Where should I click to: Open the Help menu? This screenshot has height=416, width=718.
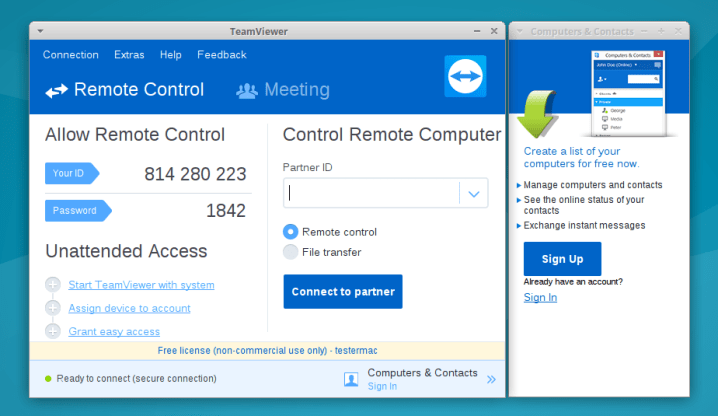170,55
